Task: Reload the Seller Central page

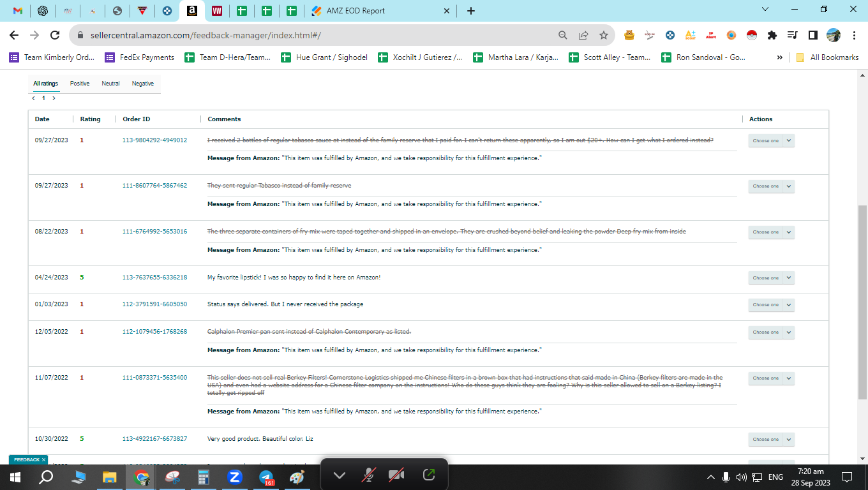Action: click(x=55, y=35)
